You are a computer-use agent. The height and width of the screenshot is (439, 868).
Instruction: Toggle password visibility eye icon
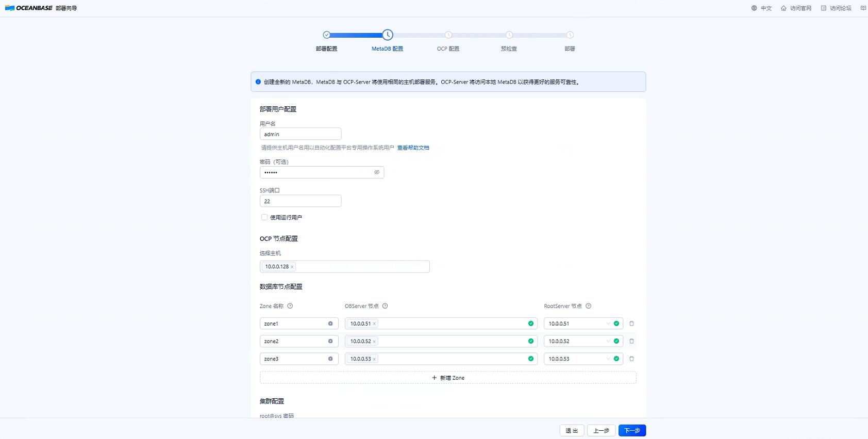coord(377,172)
